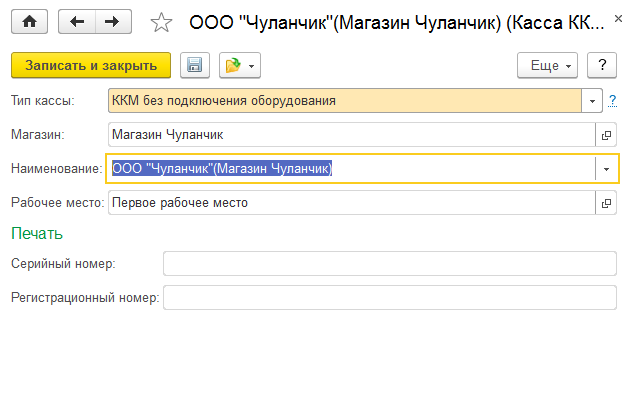Navigate back with the left arrow
The width and height of the screenshot is (635, 398).
[x=77, y=21]
